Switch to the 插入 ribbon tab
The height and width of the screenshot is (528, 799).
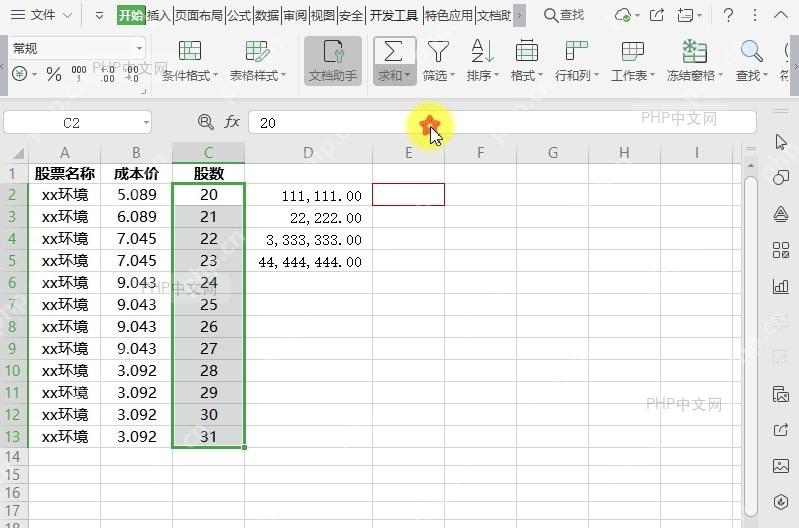(x=158, y=15)
